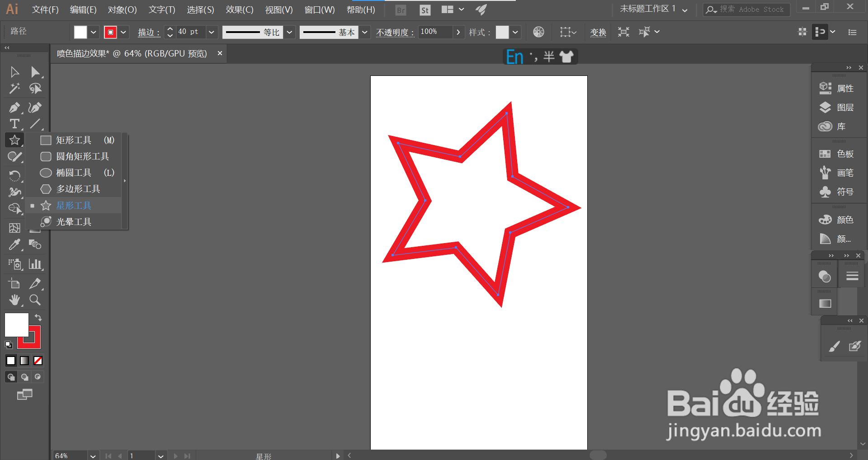Change the screen mode
The image size is (868, 460).
(x=25, y=394)
